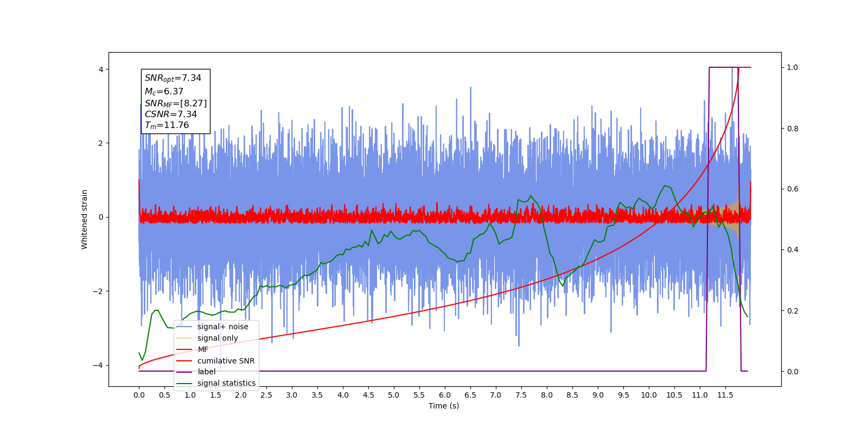Click the x-axis tick label 10.0
Image resolution: width=868 pixels, height=434 pixels.
(649, 395)
